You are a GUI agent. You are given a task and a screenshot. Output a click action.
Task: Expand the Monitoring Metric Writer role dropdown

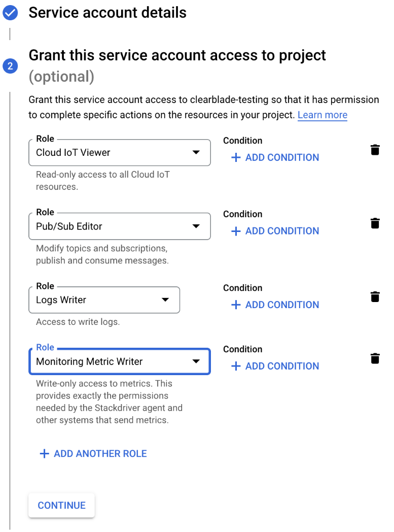(x=120, y=361)
